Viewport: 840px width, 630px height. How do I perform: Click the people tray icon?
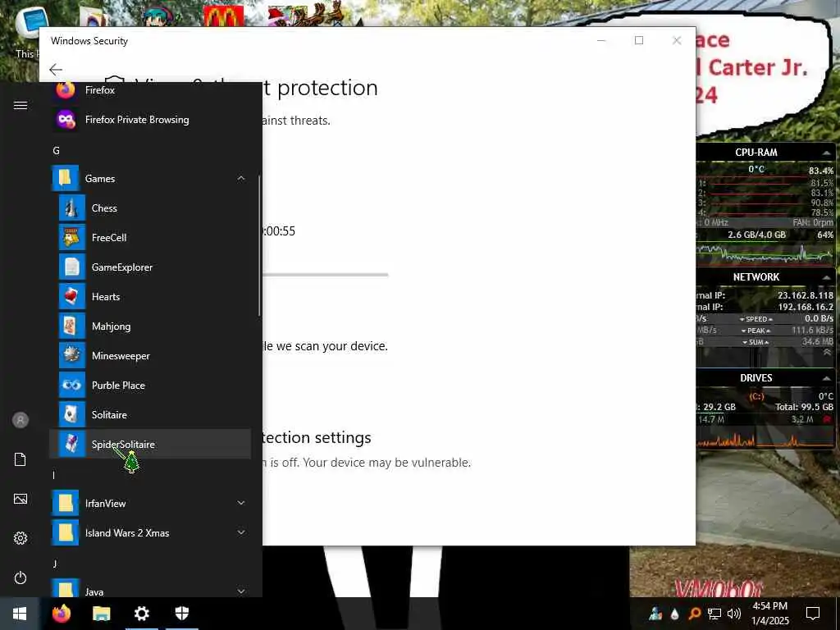655,614
